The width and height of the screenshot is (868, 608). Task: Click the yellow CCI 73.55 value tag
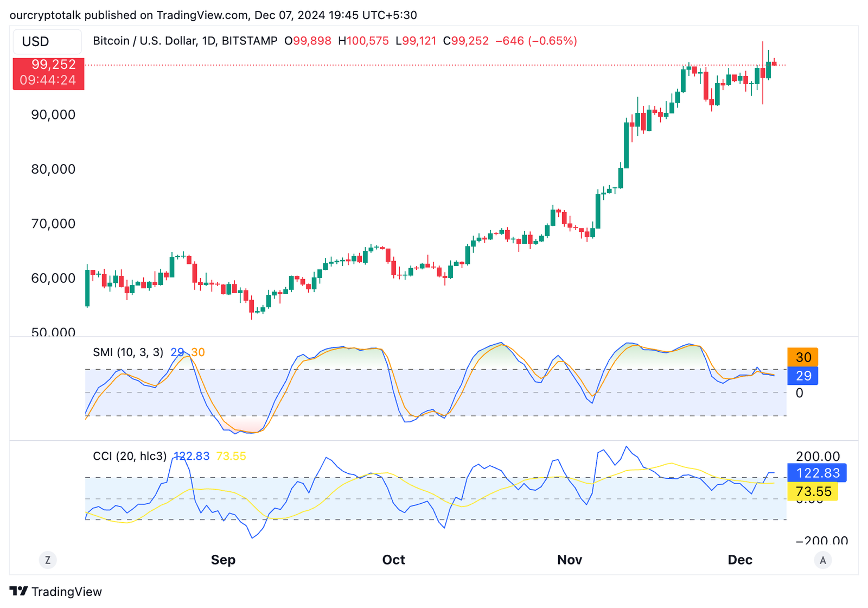(x=813, y=492)
